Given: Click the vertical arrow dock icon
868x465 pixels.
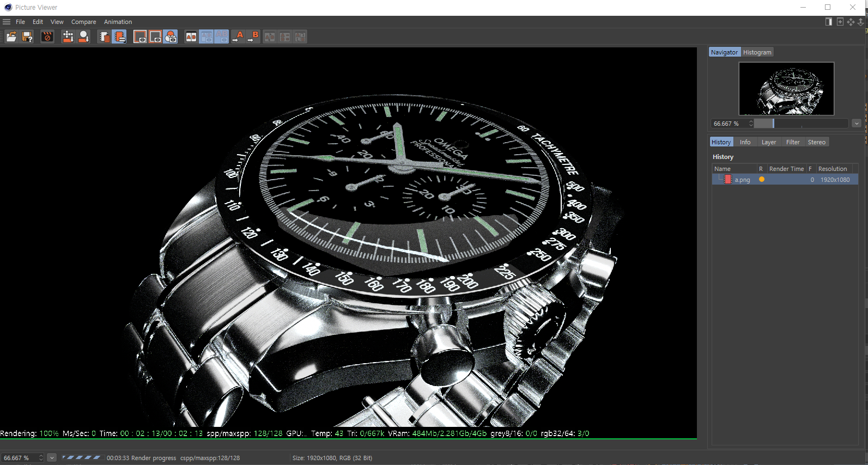Looking at the screenshot, I should pos(861,22).
